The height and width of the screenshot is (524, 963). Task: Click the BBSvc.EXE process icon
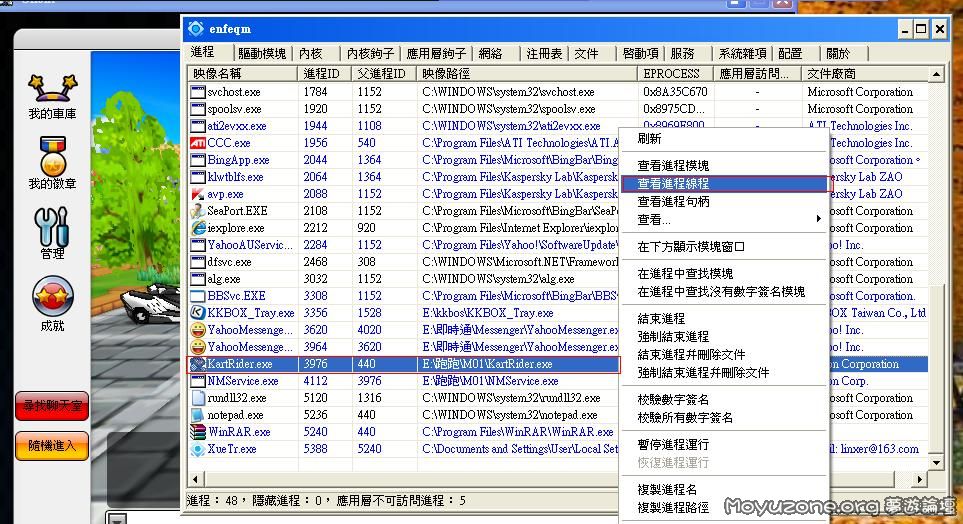pos(198,296)
